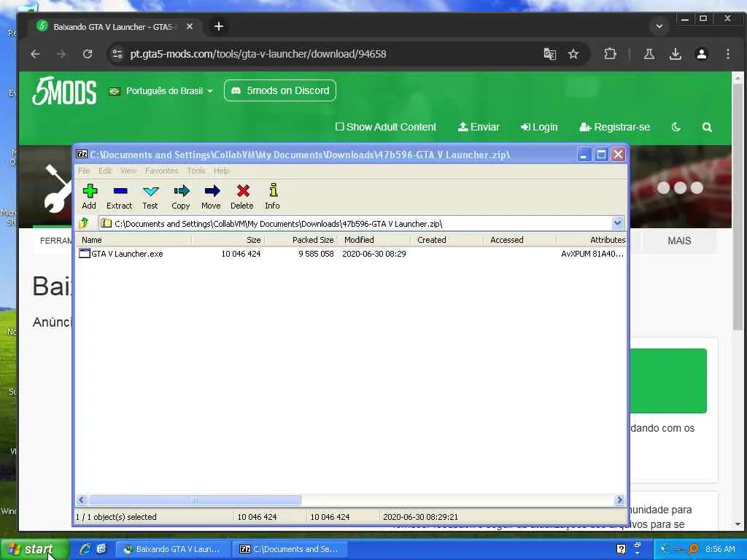Click the browser page vertical scrollbar

(738, 207)
